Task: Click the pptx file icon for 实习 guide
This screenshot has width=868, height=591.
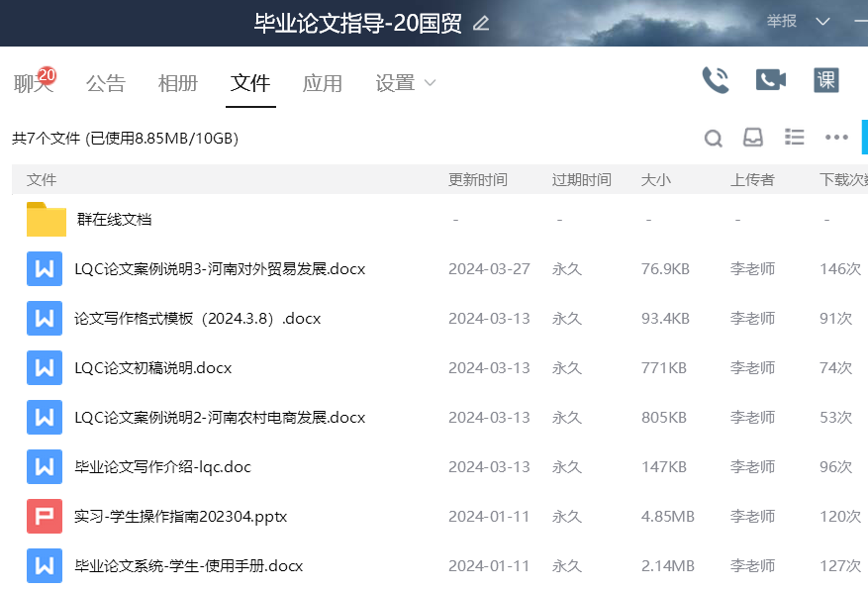Action: pyautogui.click(x=45, y=517)
